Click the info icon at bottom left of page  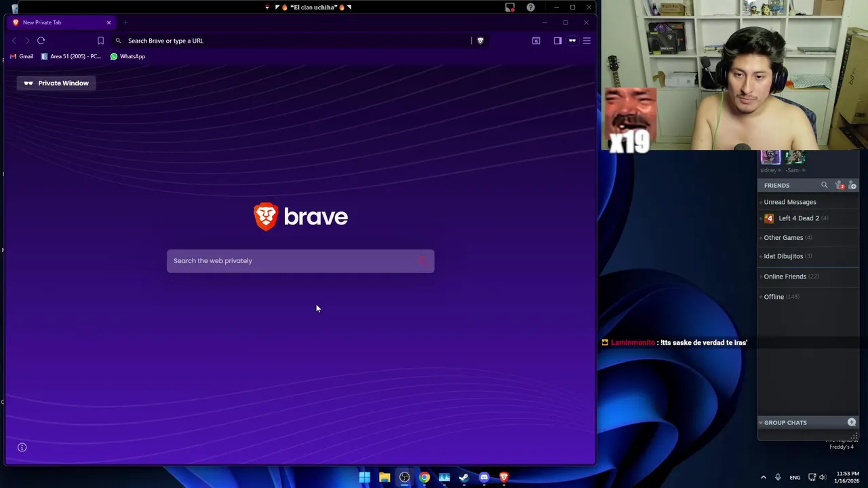[22, 447]
